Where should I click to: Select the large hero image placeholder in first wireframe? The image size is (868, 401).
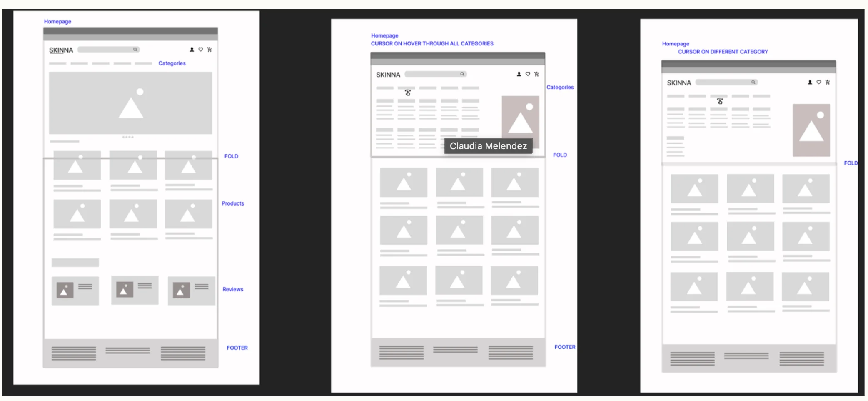pos(130,103)
